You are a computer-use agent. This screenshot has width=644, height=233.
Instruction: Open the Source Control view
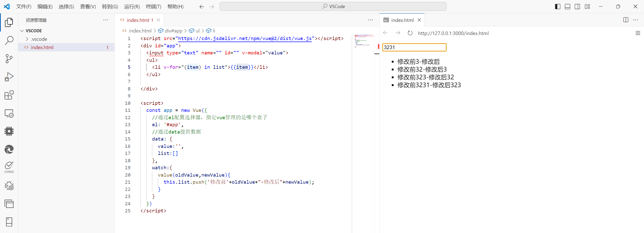9,59
